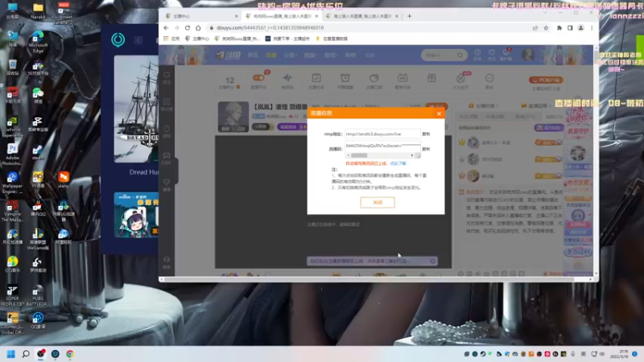
Task: Click the orange-outlined close button in dialog
Action: [x=378, y=203]
